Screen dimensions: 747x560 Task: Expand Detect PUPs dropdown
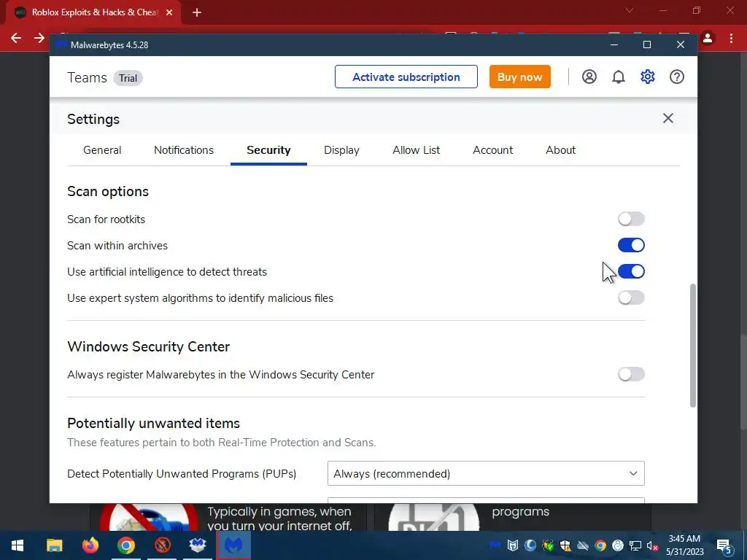(486, 473)
